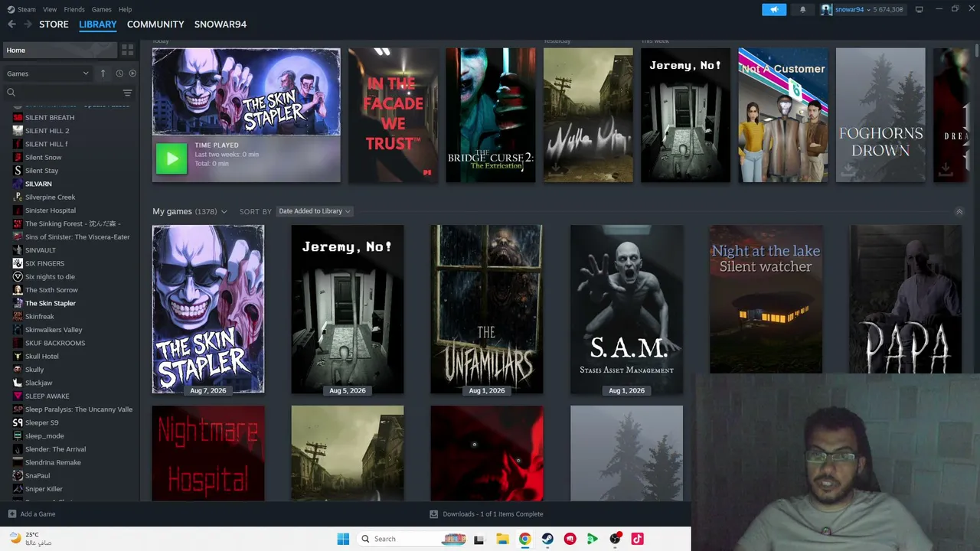Open The Bridge Curse 2 cover
This screenshot has width=980, height=551.
[491, 115]
